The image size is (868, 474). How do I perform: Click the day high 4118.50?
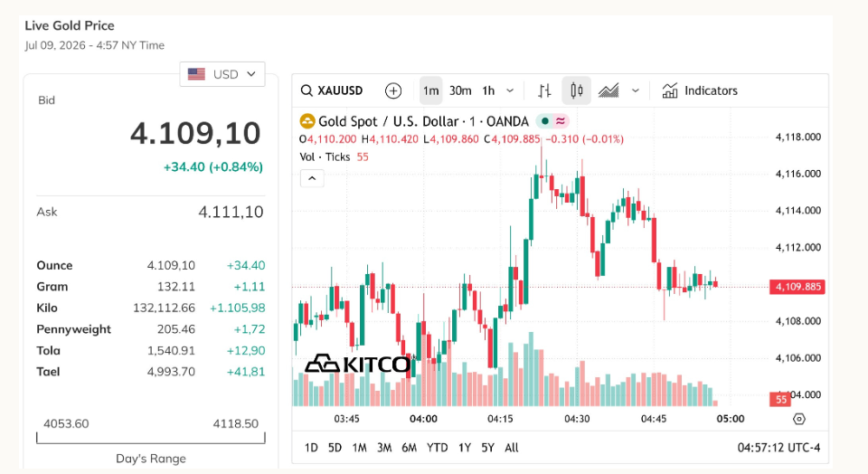pos(236,423)
